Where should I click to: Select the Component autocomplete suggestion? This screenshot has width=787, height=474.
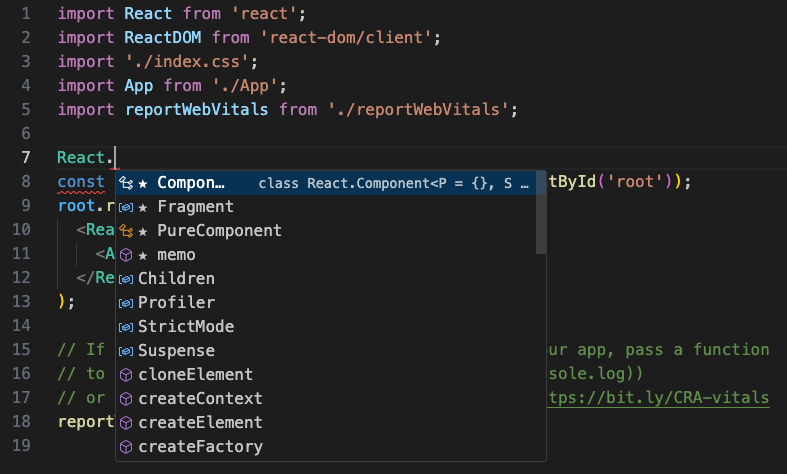tap(191, 183)
